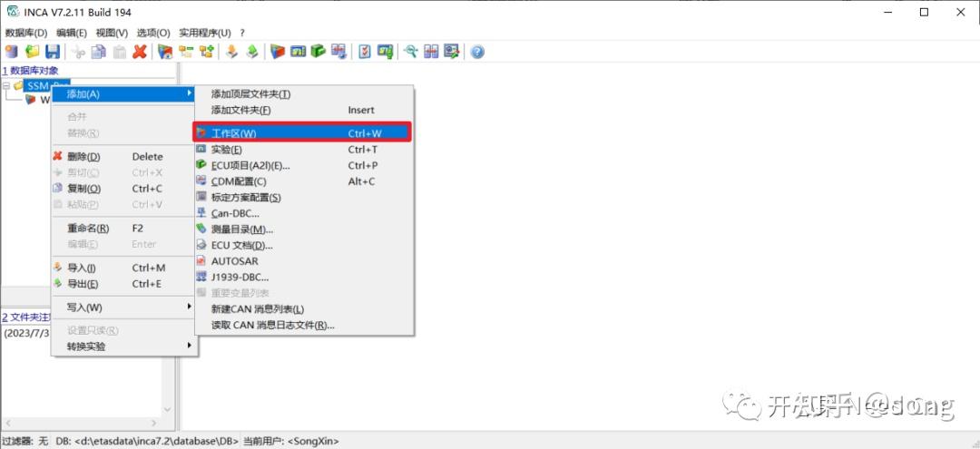
Task: Open the 编辑(E) menu
Action: (x=72, y=33)
